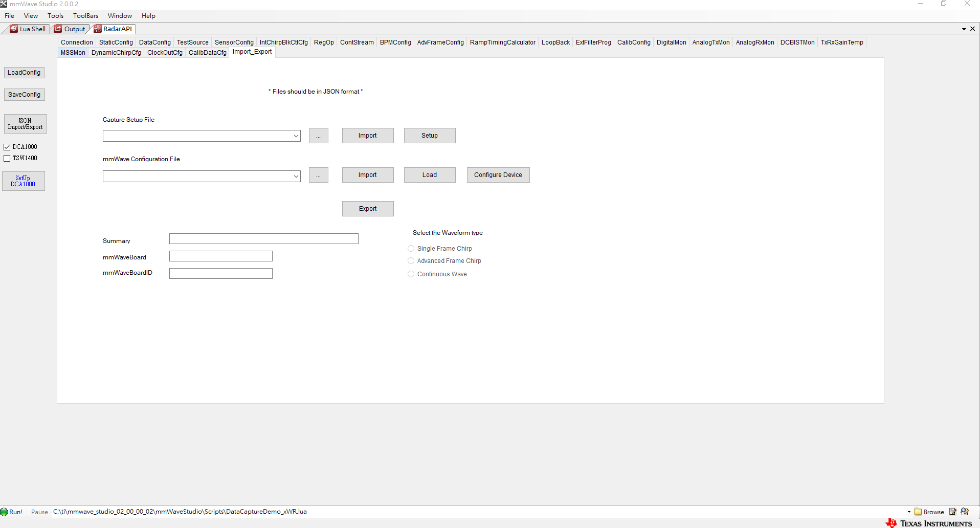Open the Window menu
Viewport: 980px width, 528px height.
[120, 16]
